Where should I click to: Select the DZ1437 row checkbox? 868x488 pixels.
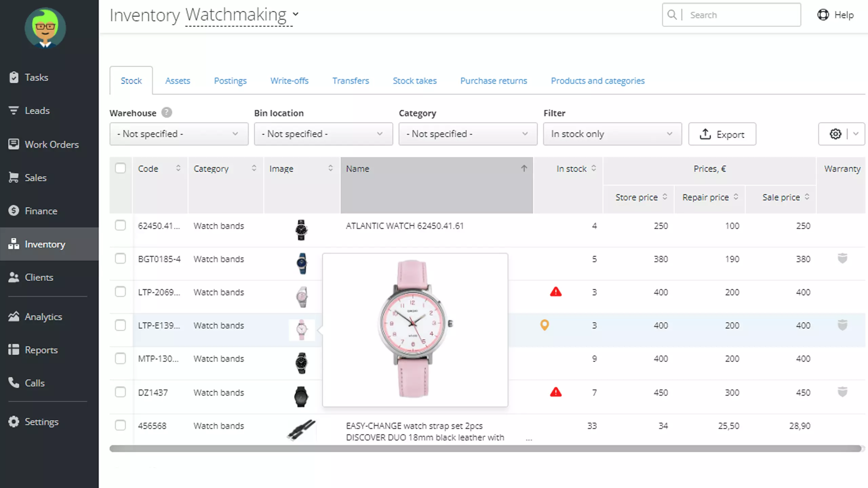click(x=120, y=392)
